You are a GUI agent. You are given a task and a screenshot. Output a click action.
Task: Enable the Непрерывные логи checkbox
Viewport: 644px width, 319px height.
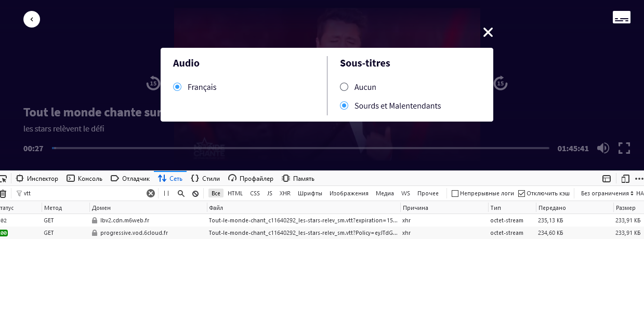tap(455, 193)
